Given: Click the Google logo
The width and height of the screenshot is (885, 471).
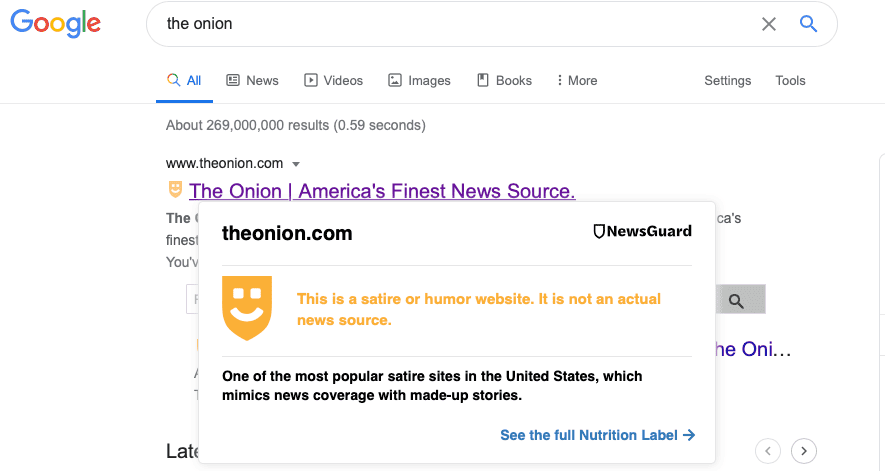Looking at the screenshot, I should point(55,24).
